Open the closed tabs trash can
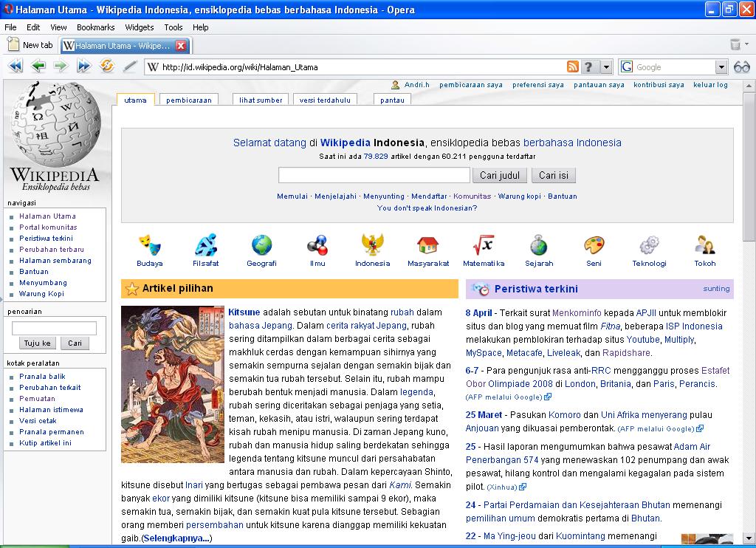The height and width of the screenshot is (548, 756). tap(735, 45)
